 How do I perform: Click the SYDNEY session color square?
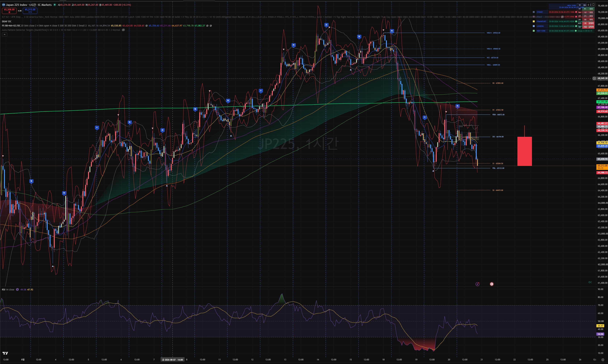[x=534, y=12]
